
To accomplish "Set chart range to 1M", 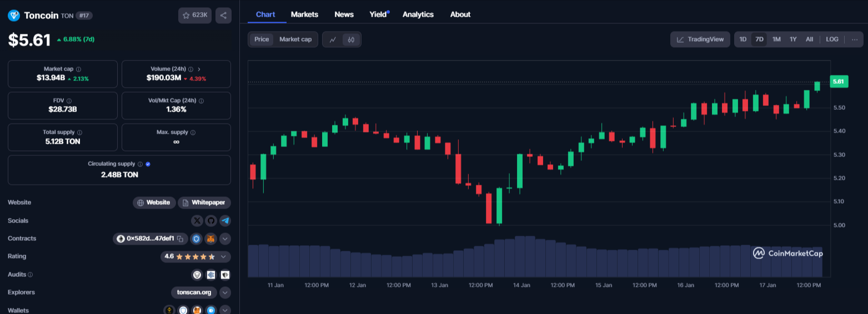I will [x=776, y=39].
